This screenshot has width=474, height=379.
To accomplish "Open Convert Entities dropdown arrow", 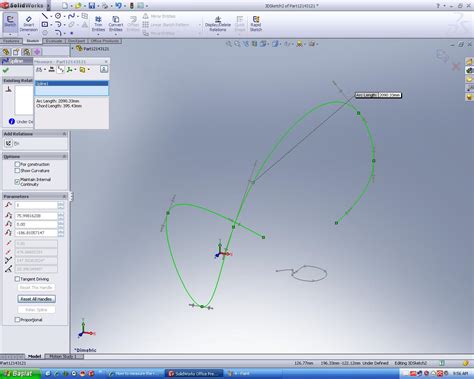I will [x=116, y=34].
